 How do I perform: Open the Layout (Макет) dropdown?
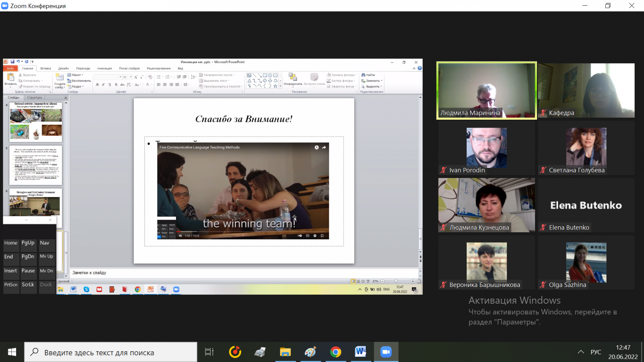[75, 75]
